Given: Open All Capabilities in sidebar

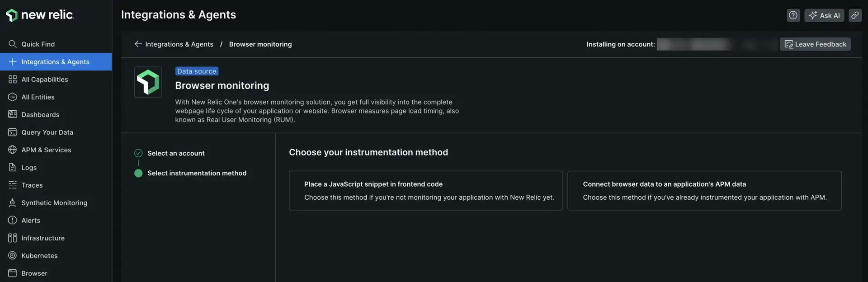Looking at the screenshot, I should (x=44, y=79).
